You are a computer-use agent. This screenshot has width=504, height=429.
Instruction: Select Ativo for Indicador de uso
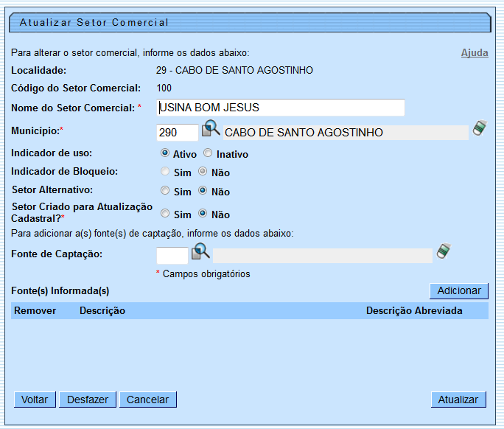166,154
